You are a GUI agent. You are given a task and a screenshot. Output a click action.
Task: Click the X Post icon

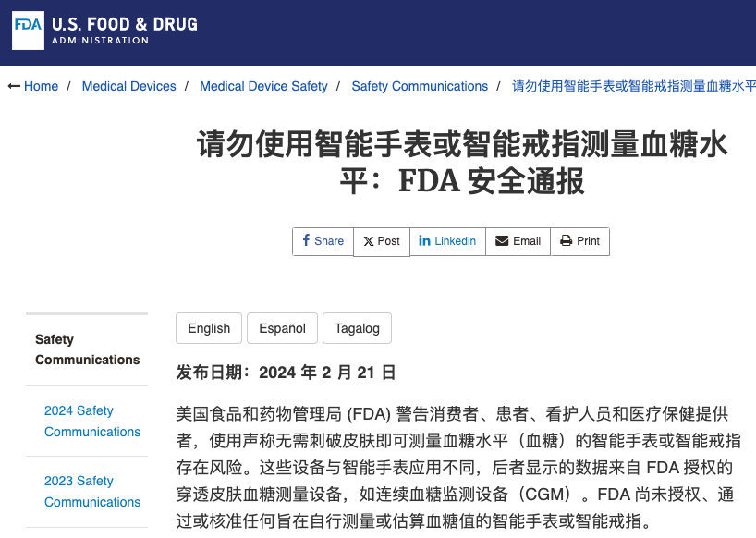pos(369,241)
